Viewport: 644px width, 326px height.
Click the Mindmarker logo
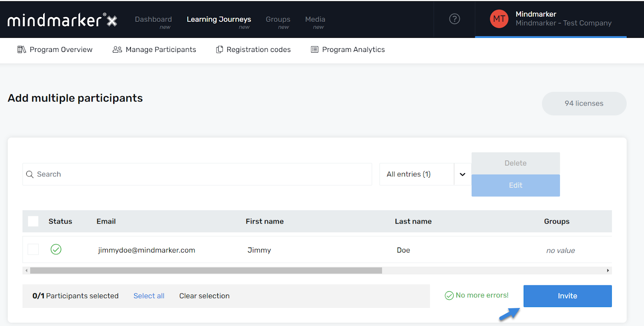(62, 20)
